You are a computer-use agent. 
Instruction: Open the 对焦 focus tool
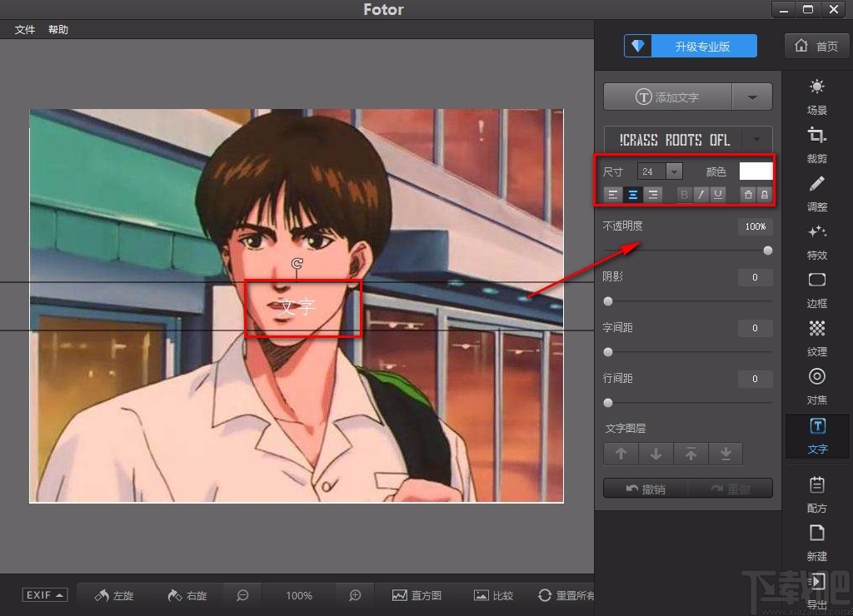tap(816, 386)
